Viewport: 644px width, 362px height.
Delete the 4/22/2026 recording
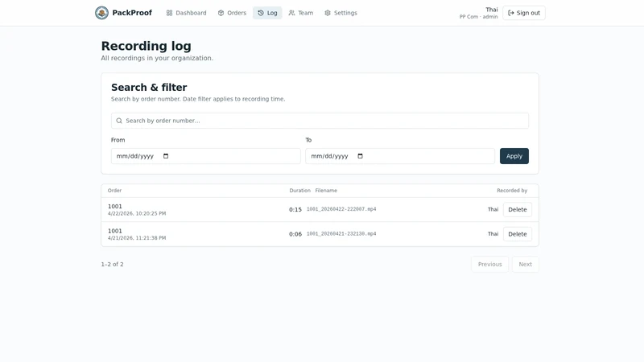pos(518,209)
